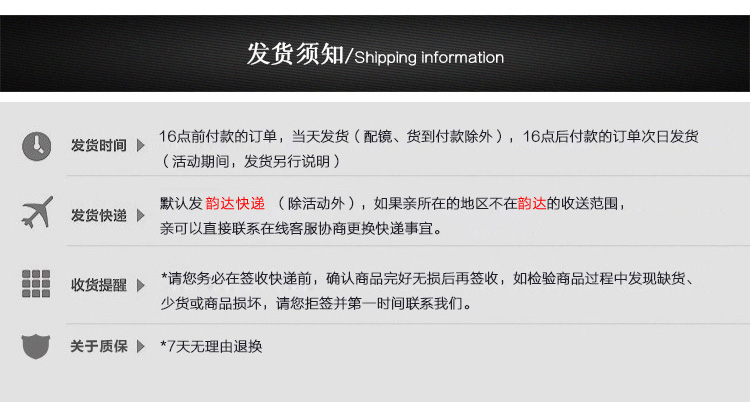The width and height of the screenshot is (750, 402).
Task: Click the arrow next to 发货时间
Action: [x=141, y=145]
